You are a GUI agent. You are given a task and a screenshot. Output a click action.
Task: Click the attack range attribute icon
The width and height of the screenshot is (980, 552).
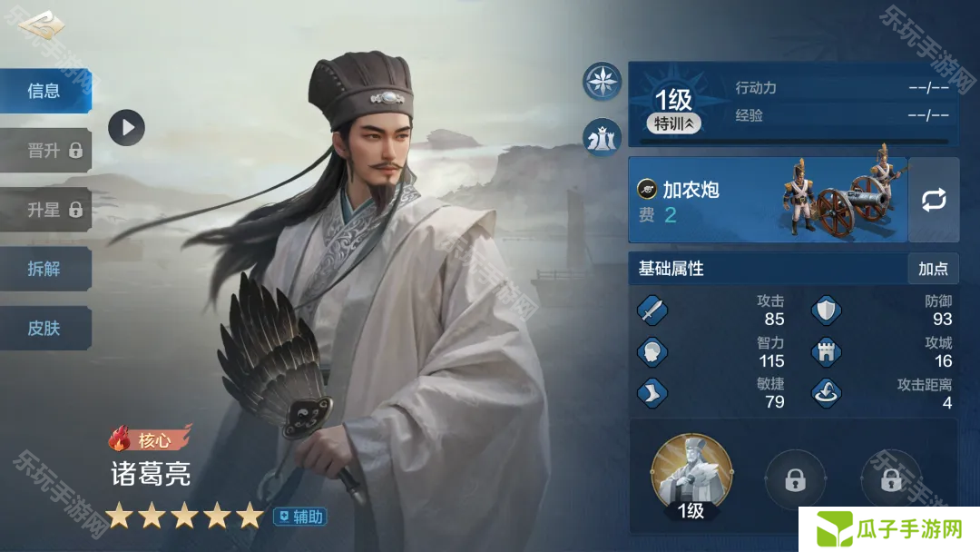click(827, 393)
